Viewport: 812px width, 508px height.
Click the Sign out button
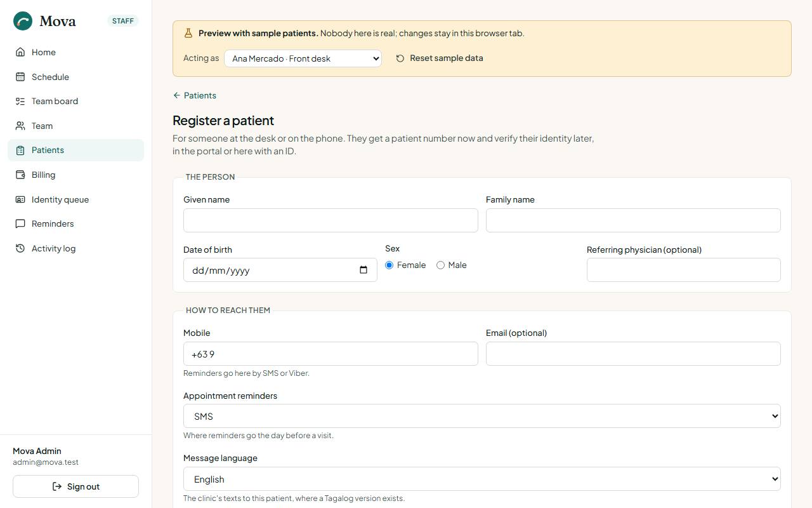(75, 486)
